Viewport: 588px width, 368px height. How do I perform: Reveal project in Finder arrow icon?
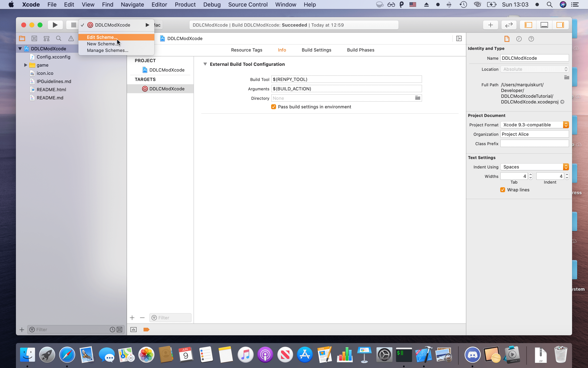562,102
